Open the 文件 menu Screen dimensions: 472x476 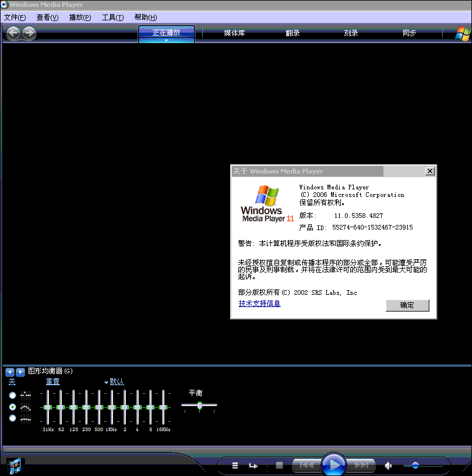15,17
